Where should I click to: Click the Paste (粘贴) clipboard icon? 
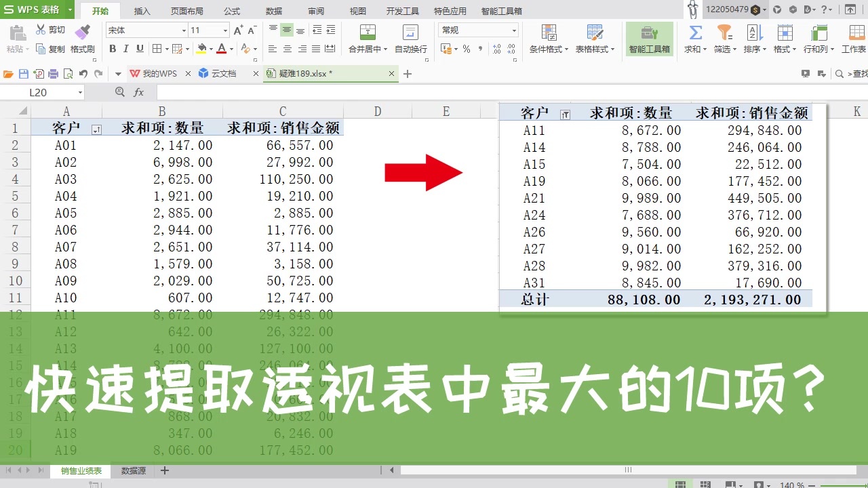[x=17, y=33]
